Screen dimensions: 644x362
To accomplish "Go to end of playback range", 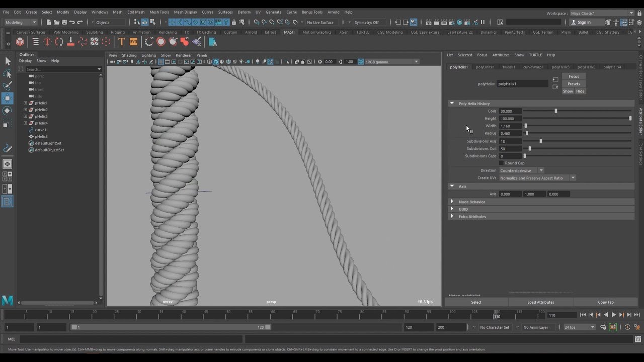I will coord(637,315).
